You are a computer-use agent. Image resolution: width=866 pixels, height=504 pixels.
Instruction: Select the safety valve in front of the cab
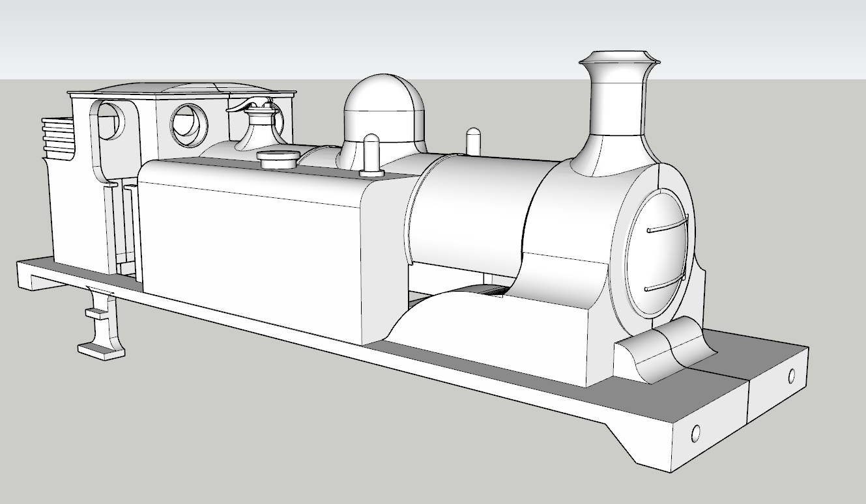[259, 127]
